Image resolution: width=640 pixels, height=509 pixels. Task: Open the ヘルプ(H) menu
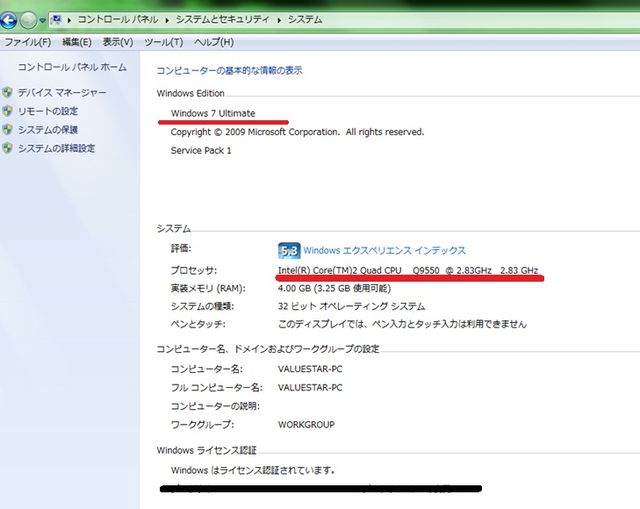pyautogui.click(x=213, y=42)
